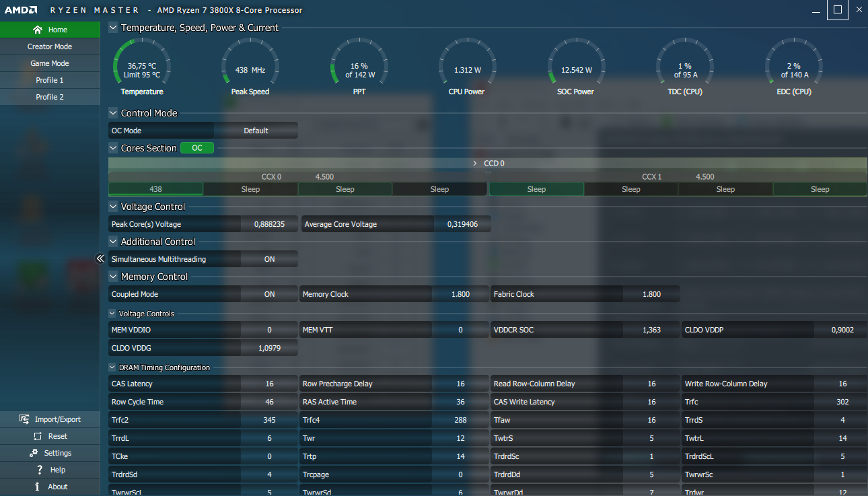This screenshot has width=868, height=496.
Task: Collapse the Control Mode section
Action: (113, 113)
